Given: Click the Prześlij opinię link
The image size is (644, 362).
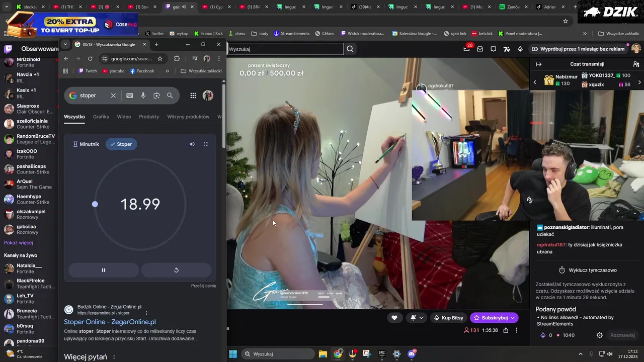Looking at the screenshot, I should point(203,286).
